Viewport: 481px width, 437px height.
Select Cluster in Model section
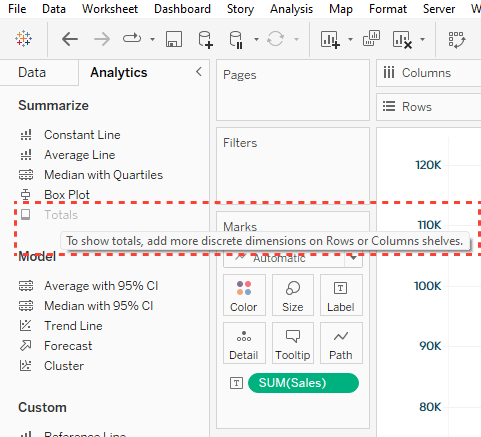click(64, 366)
